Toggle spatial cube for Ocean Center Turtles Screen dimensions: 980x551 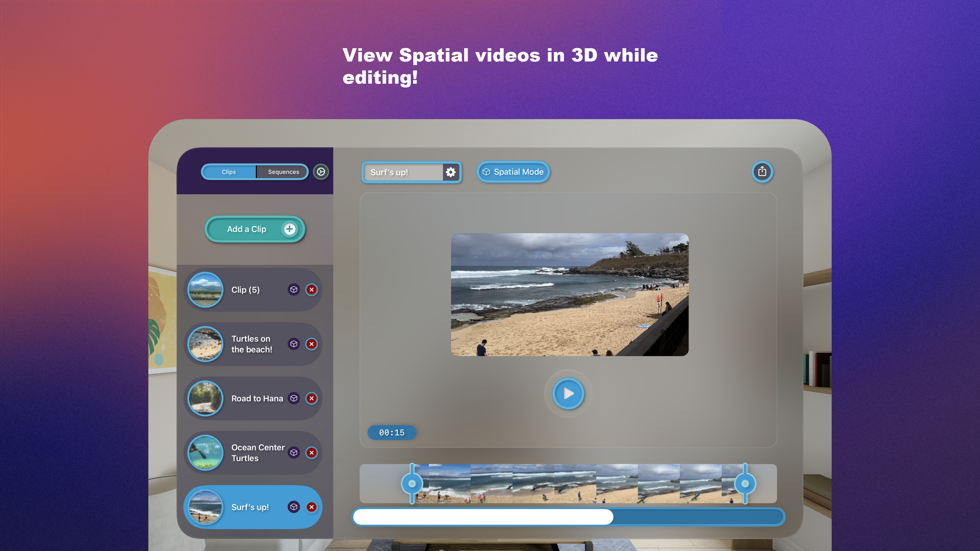pyautogui.click(x=294, y=453)
